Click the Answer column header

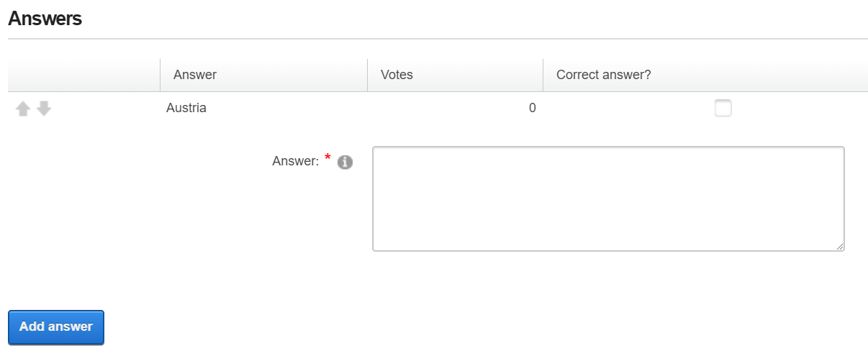pyautogui.click(x=195, y=75)
